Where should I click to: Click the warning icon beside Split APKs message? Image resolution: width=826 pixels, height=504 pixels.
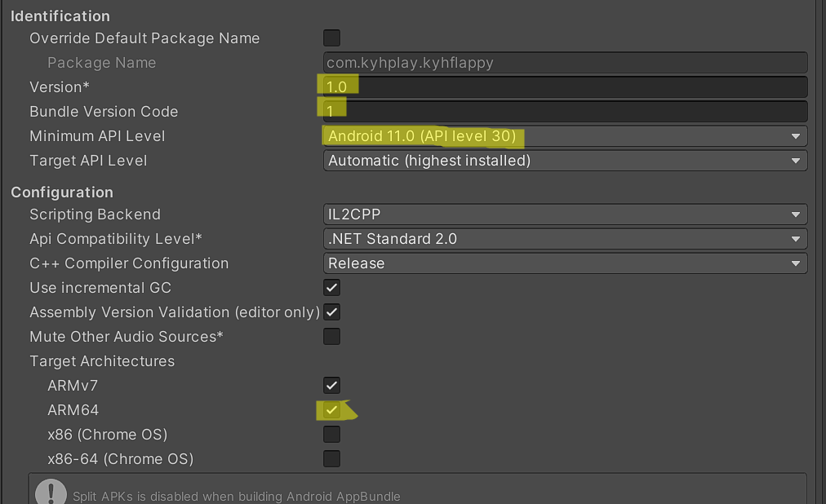coord(51,493)
